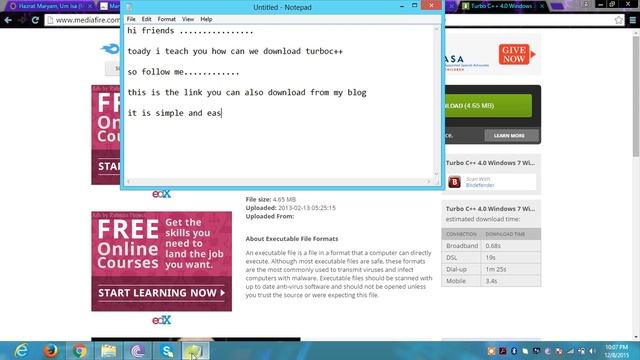Click the FREE Online Courses ad banner
Image resolution: width=640 pixels, height=360 pixels.
tap(161, 261)
